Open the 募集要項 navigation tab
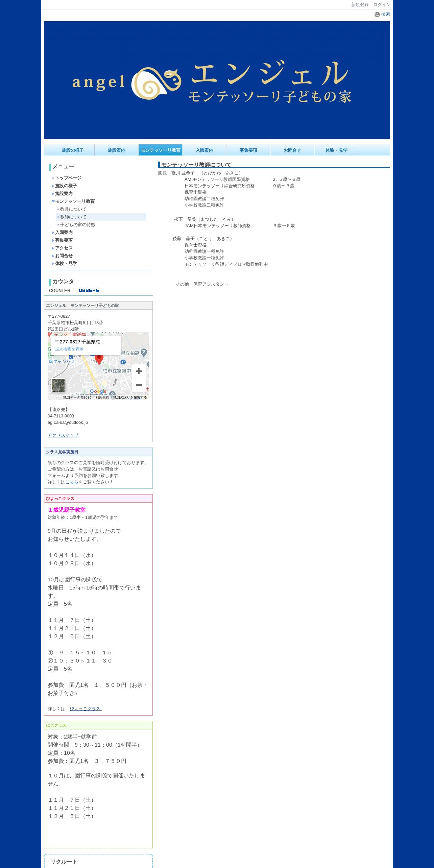This screenshot has height=868, width=434. tap(248, 150)
